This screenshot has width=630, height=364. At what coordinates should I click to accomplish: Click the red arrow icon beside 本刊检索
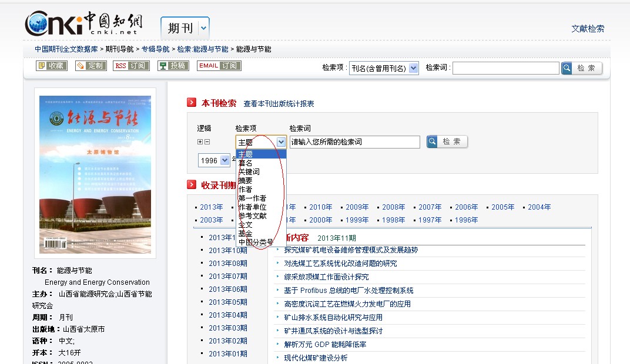coord(192,102)
